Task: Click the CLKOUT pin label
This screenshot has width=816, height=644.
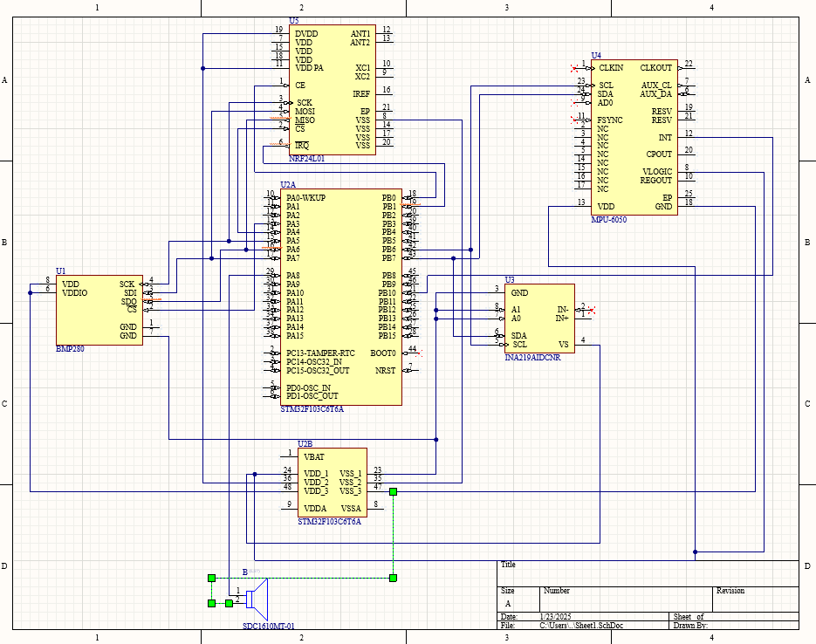Action: (655, 68)
